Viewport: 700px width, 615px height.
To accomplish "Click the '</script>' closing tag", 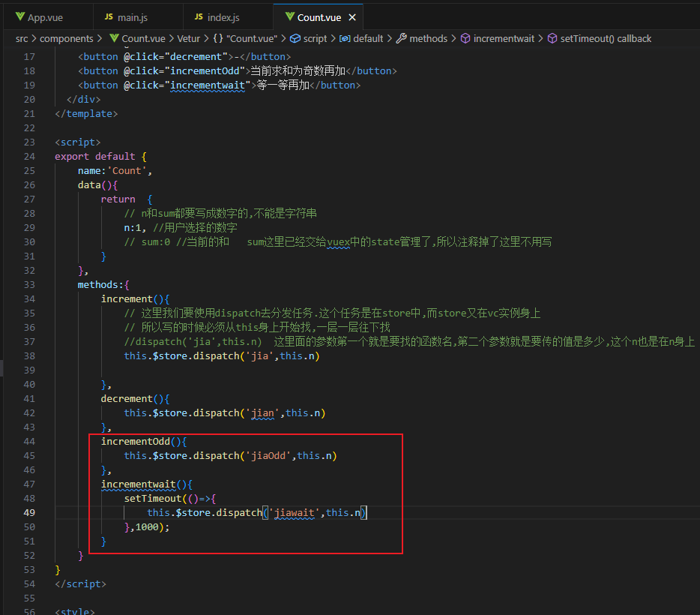I will (80, 584).
